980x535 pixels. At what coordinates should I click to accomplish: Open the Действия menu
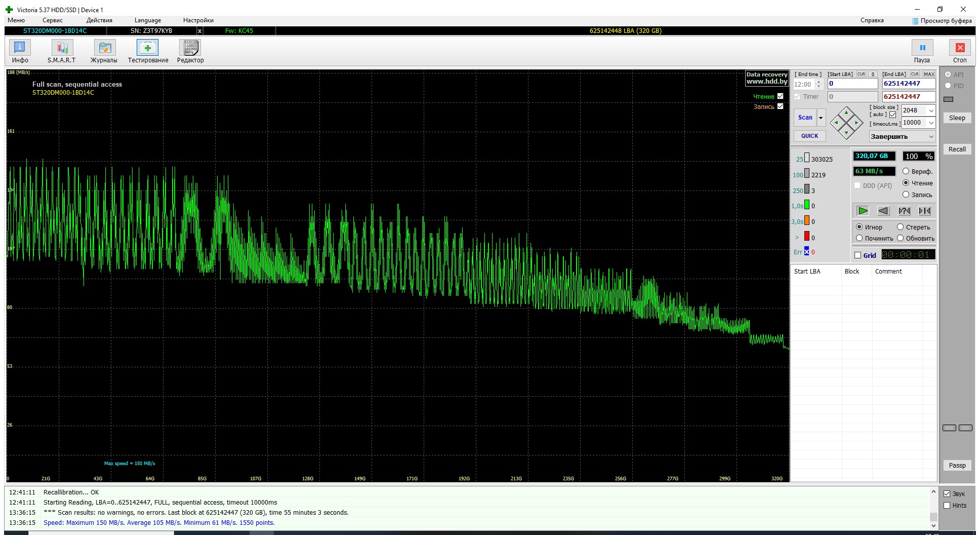[x=99, y=20]
